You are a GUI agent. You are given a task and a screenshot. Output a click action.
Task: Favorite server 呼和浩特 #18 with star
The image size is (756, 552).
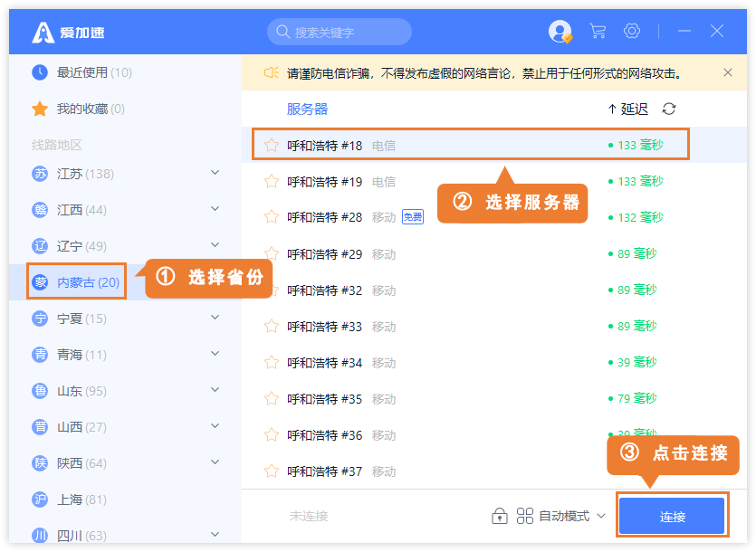[x=272, y=145]
